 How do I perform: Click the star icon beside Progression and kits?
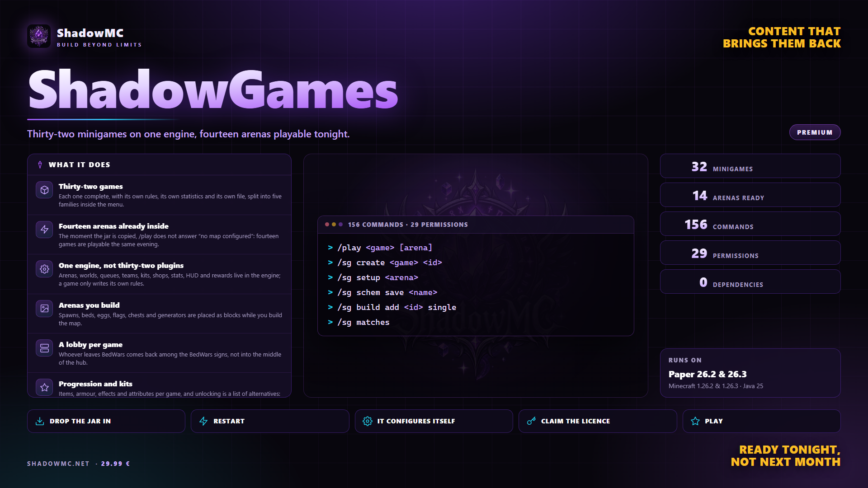pyautogui.click(x=44, y=387)
